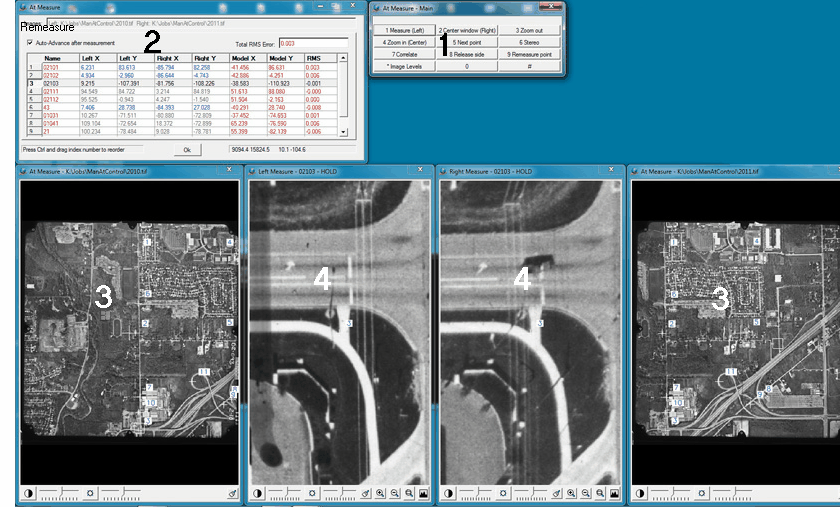Zoom in using Left Measure magnifier plus icon
The width and height of the screenshot is (840, 507).
pyautogui.click(x=380, y=493)
